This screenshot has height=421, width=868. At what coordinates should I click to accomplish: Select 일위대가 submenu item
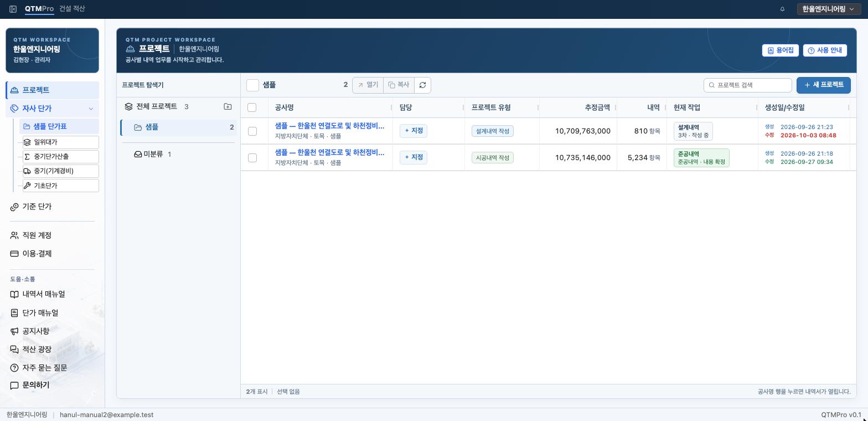[60, 142]
